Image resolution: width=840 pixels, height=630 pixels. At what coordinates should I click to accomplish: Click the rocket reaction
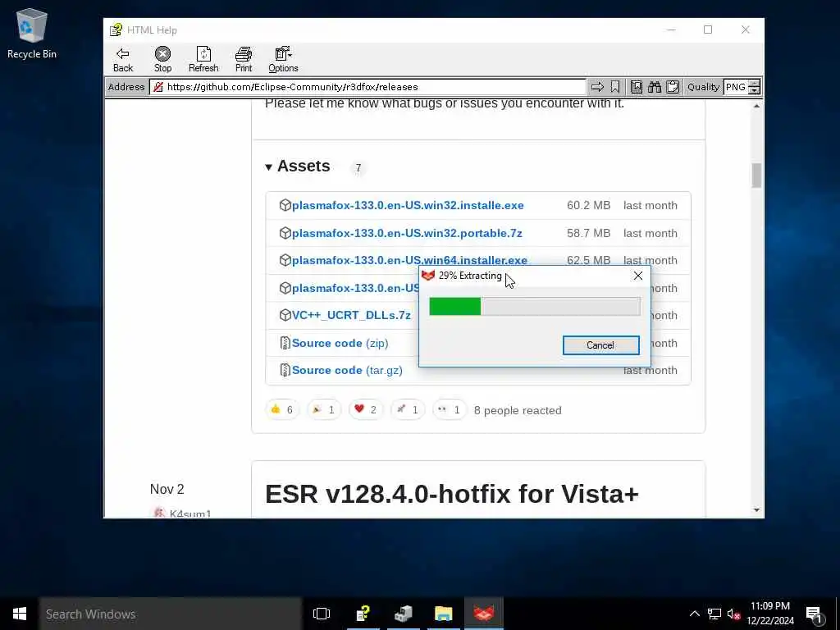click(x=407, y=410)
